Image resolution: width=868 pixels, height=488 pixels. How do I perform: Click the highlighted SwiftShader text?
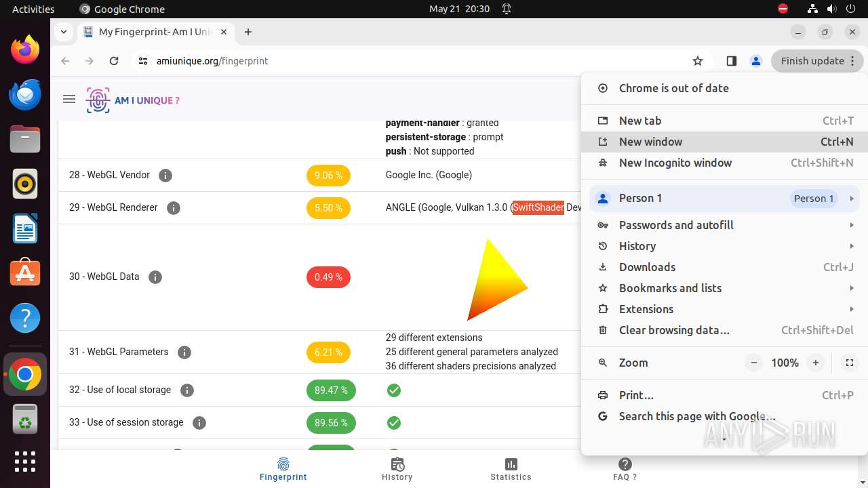[x=538, y=207]
